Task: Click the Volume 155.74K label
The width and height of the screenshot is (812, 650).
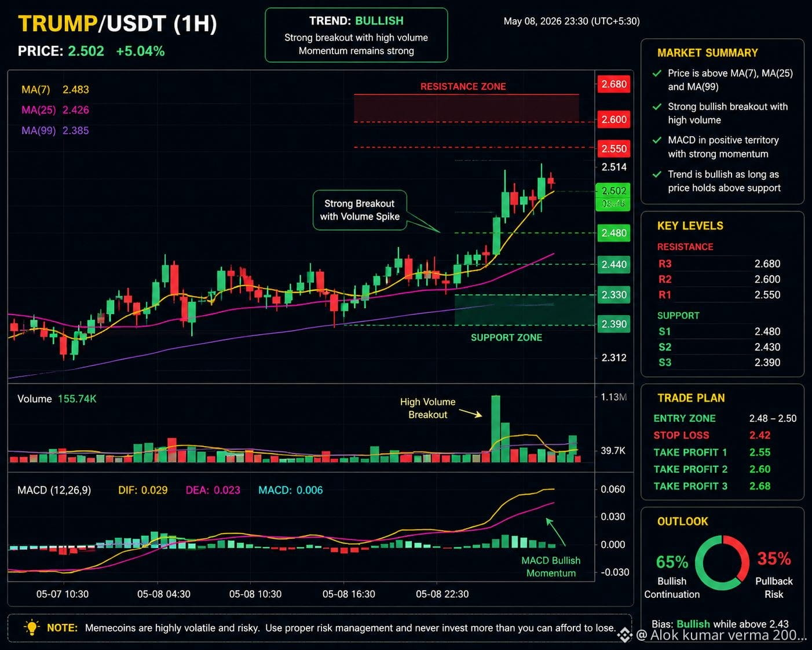Action: pyautogui.click(x=57, y=399)
